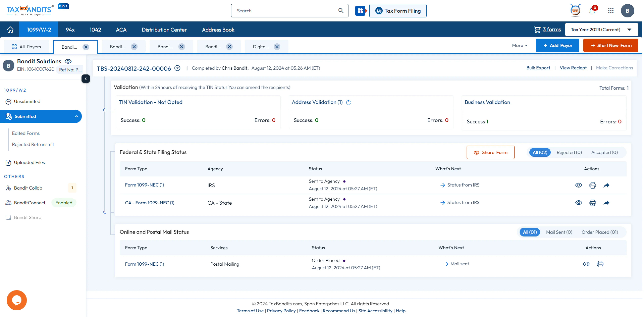Open the Address Book tab

(x=218, y=30)
